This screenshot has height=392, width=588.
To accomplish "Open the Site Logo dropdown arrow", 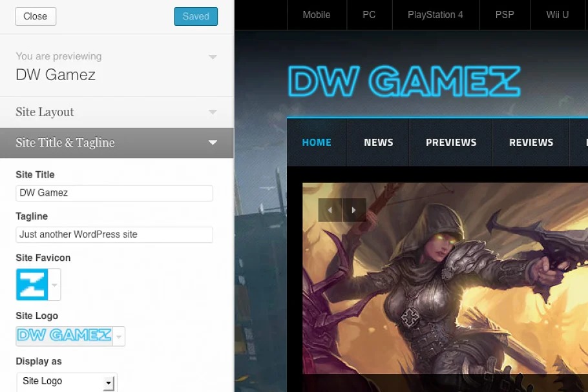I will tap(119, 336).
